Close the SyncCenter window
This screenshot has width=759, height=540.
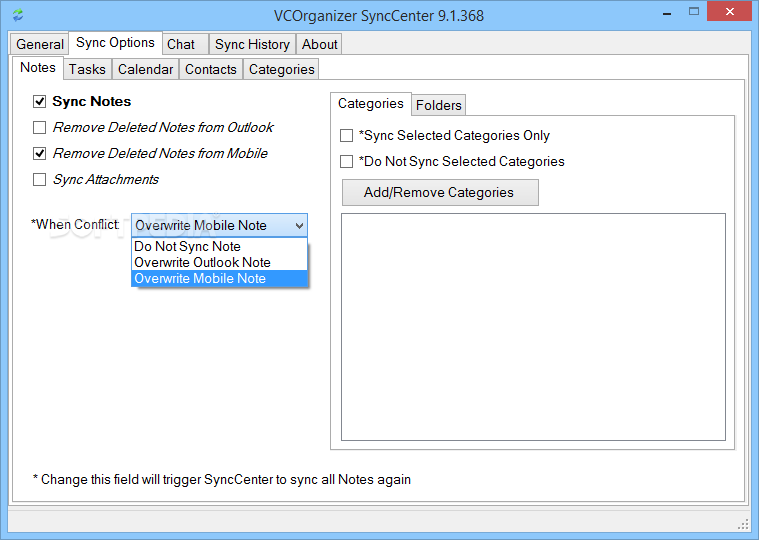point(729,12)
